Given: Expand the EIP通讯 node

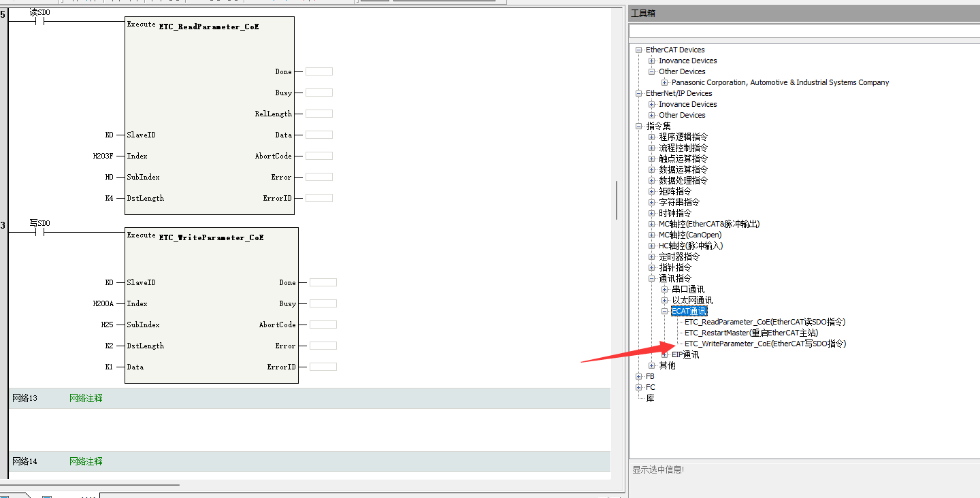Looking at the screenshot, I should [x=665, y=354].
